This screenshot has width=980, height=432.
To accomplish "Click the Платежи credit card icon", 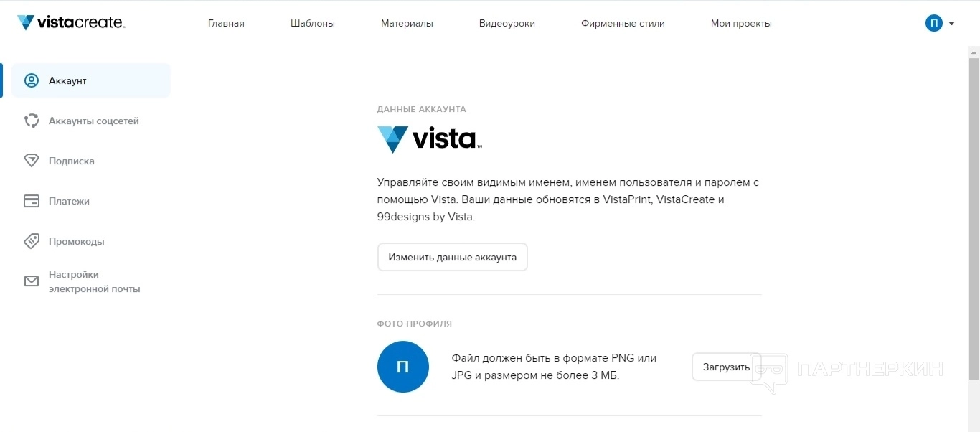I will (32, 201).
